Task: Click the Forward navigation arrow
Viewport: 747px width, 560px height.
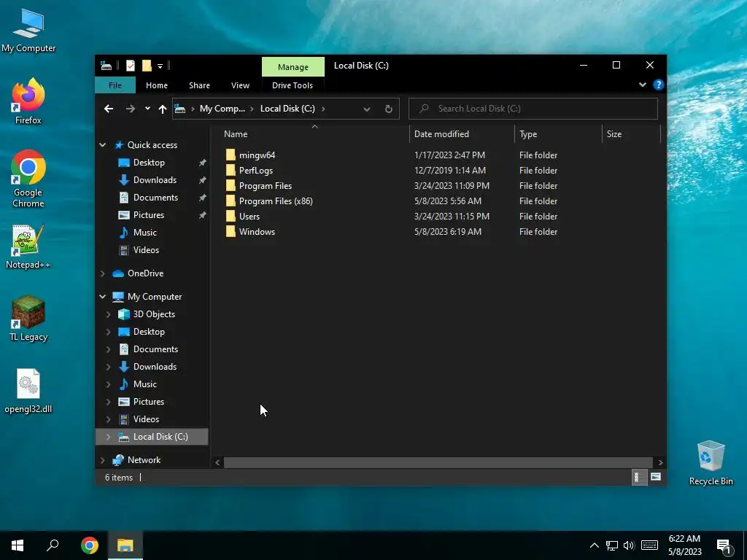Action: click(x=131, y=109)
